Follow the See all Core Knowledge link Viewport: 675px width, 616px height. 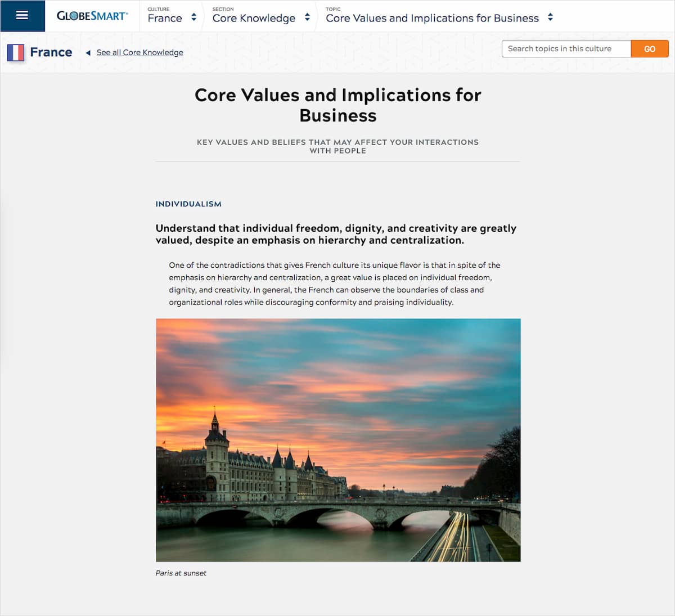pos(139,52)
